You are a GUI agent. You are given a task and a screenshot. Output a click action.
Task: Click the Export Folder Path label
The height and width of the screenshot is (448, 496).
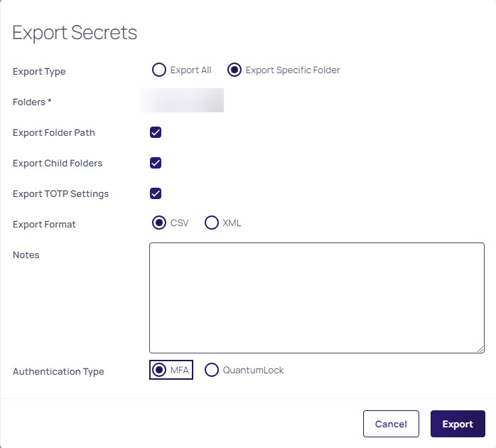54,133
